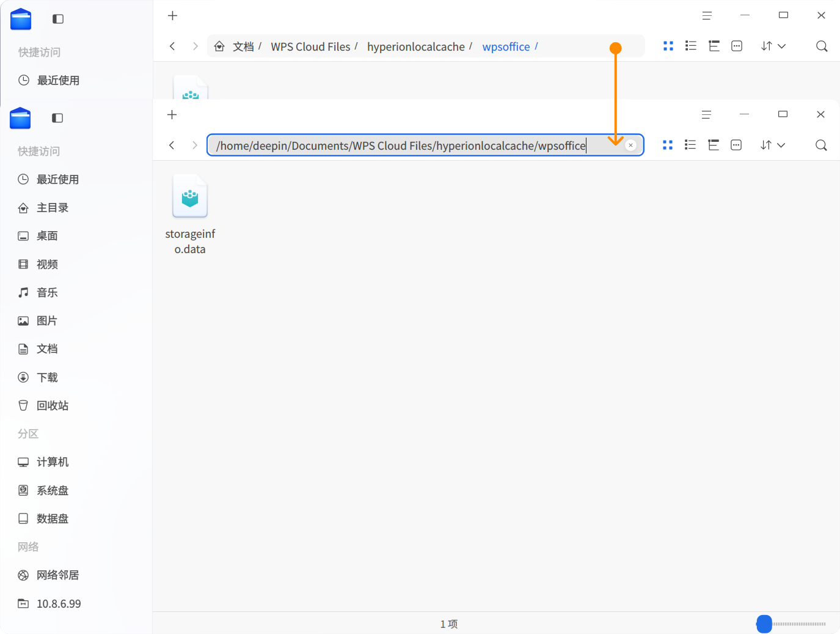Switch front window to list view
This screenshot has height=634, width=840.
(x=690, y=145)
